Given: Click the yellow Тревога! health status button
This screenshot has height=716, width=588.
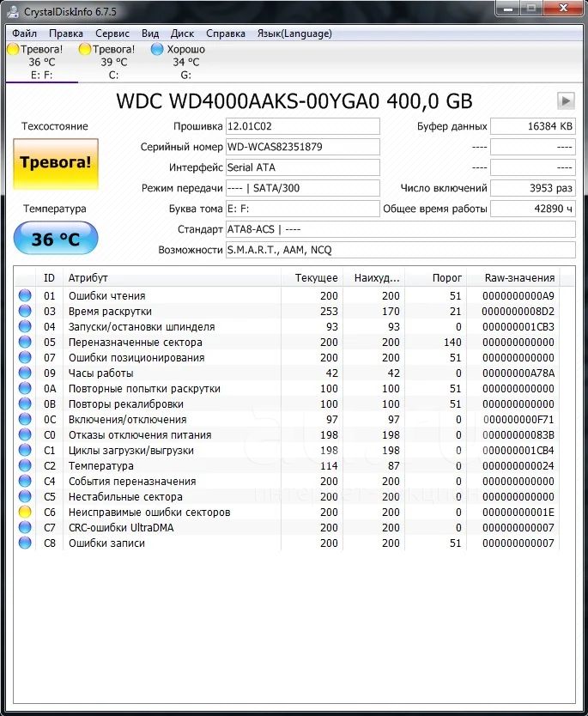Looking at the screenshot, I should [x=56, y=163].
